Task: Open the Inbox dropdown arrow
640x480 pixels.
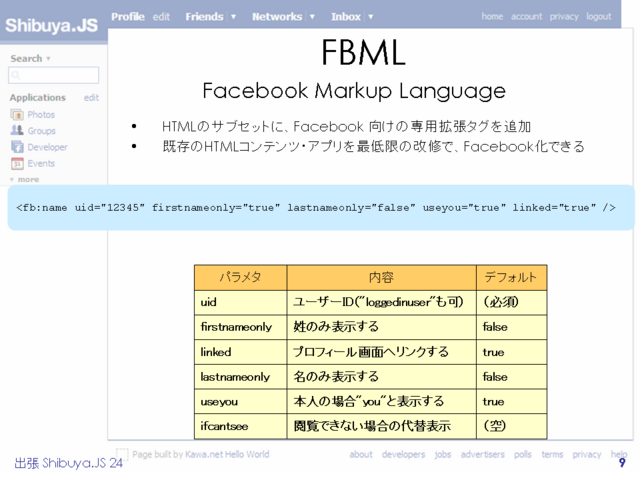Action: point(371,17)
